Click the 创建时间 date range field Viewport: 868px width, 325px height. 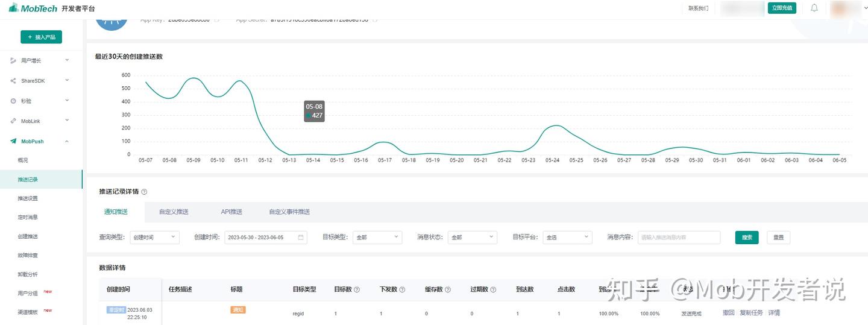coord(266,238)
